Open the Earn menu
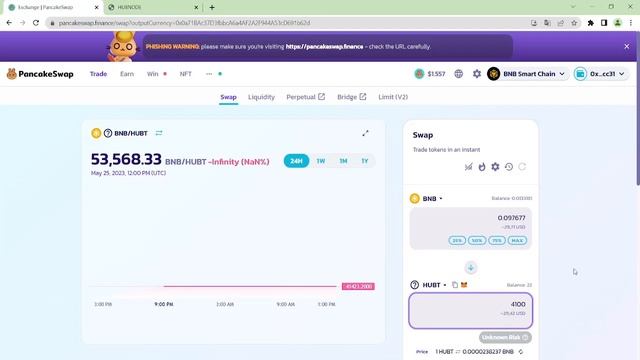 (127, 74)
